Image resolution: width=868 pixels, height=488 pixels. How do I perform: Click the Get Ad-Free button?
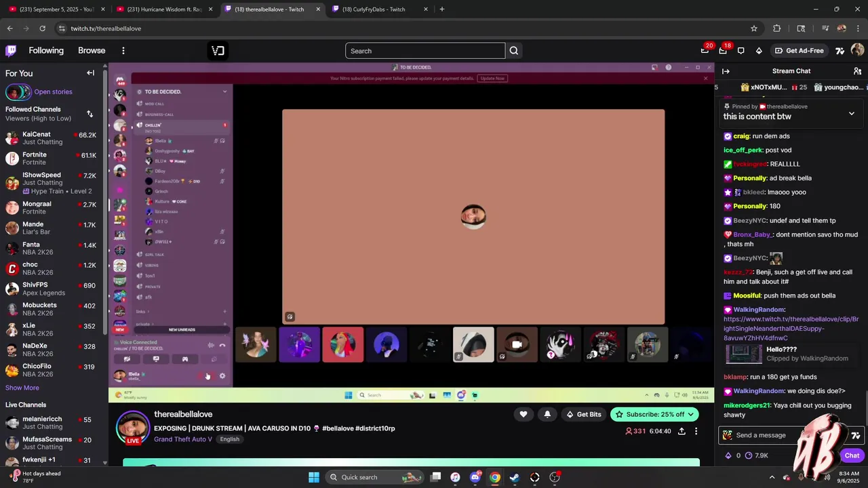click(800, 51)
